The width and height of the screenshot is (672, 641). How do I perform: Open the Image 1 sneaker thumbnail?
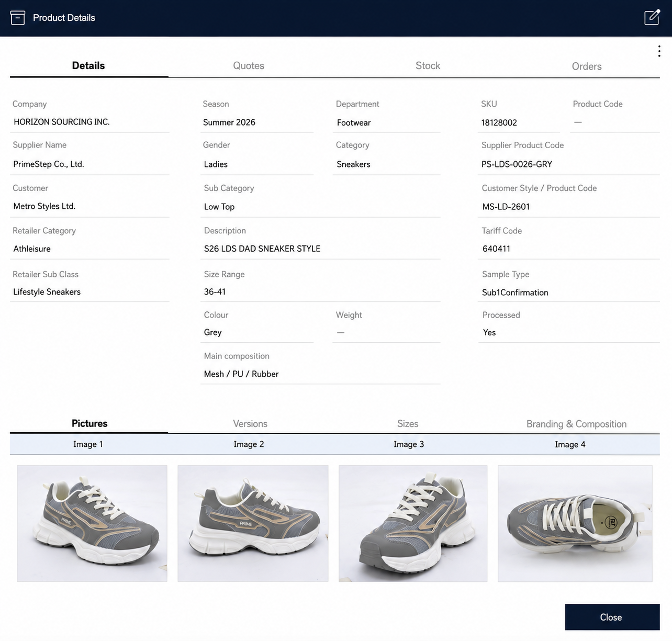coord(92,523)
